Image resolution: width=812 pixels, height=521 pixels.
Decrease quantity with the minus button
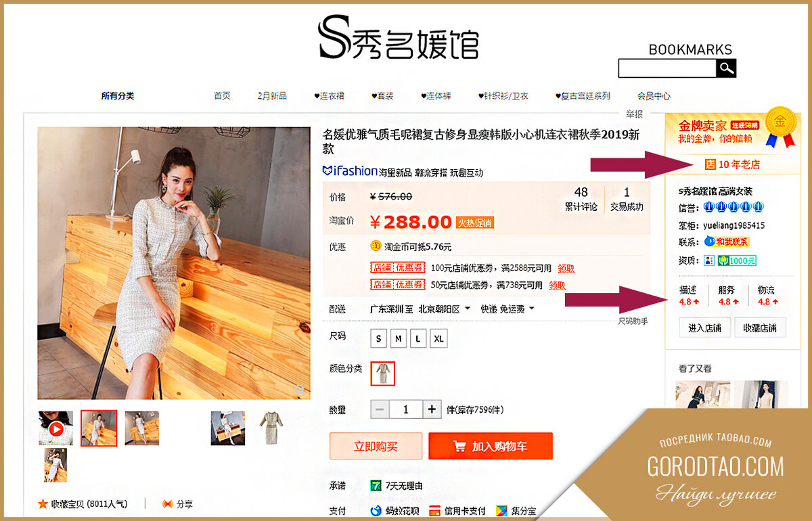tap(380, 409)
